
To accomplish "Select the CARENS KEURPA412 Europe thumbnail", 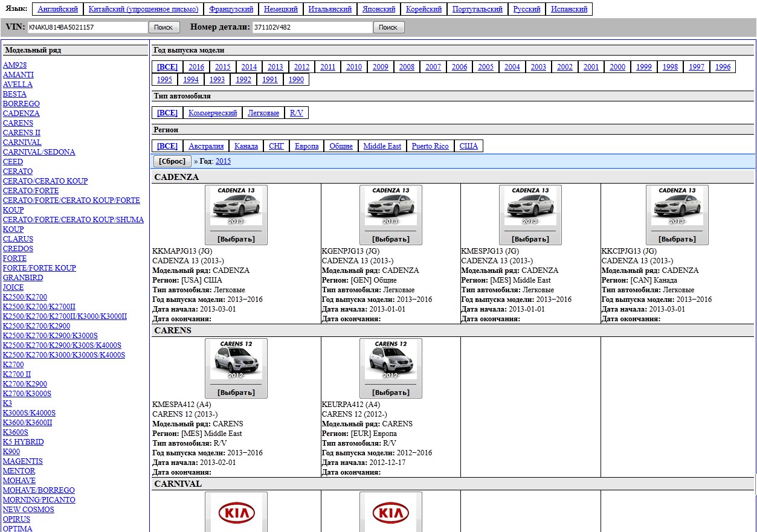I will tap(391, 368).
